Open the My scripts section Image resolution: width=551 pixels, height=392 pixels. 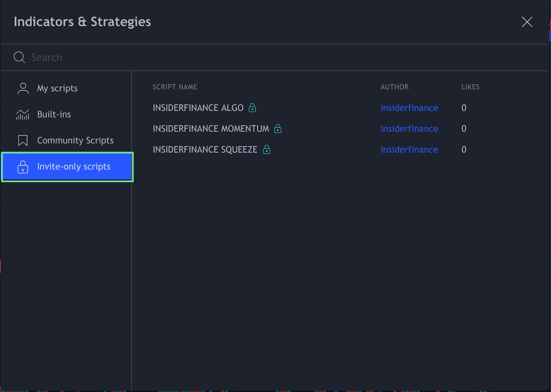(66, 88)
